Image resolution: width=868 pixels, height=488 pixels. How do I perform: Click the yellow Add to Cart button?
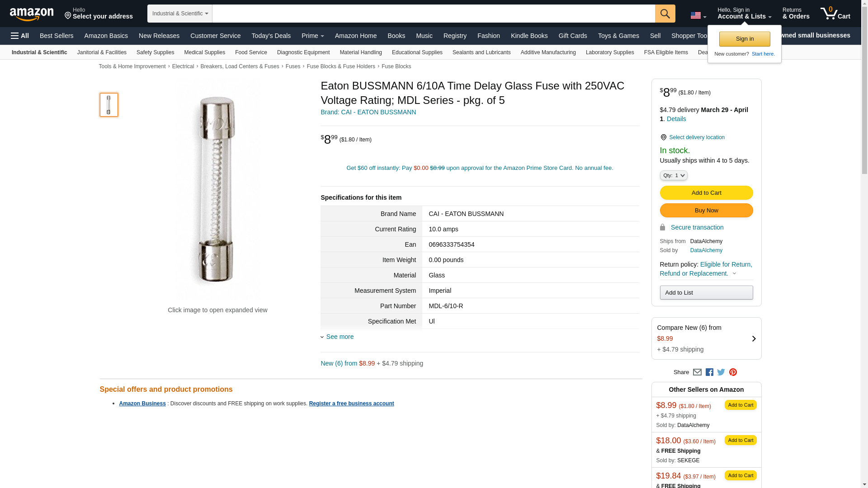tap(706, 193)
